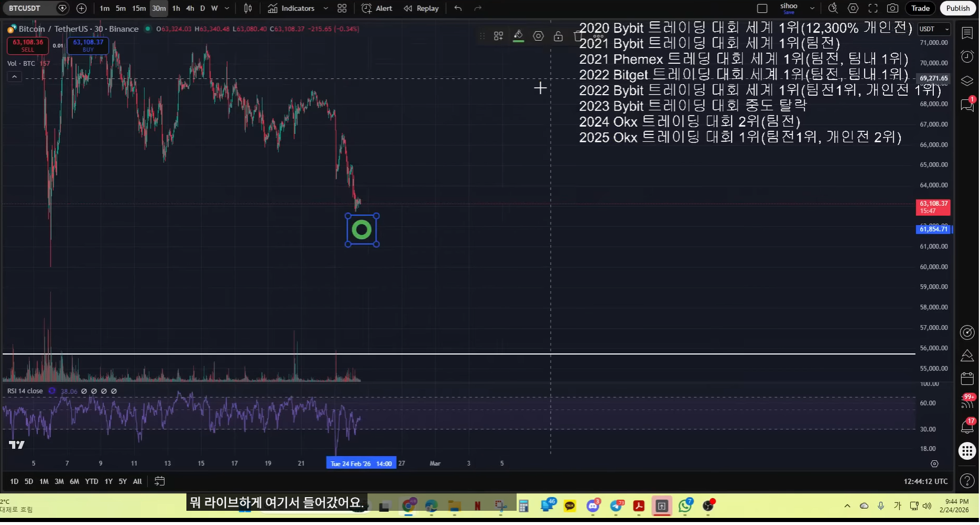Expand favorite indicators dropdown arrow
Screen dimensions: 980x525
pyautogui.click(x=325, y=8)
